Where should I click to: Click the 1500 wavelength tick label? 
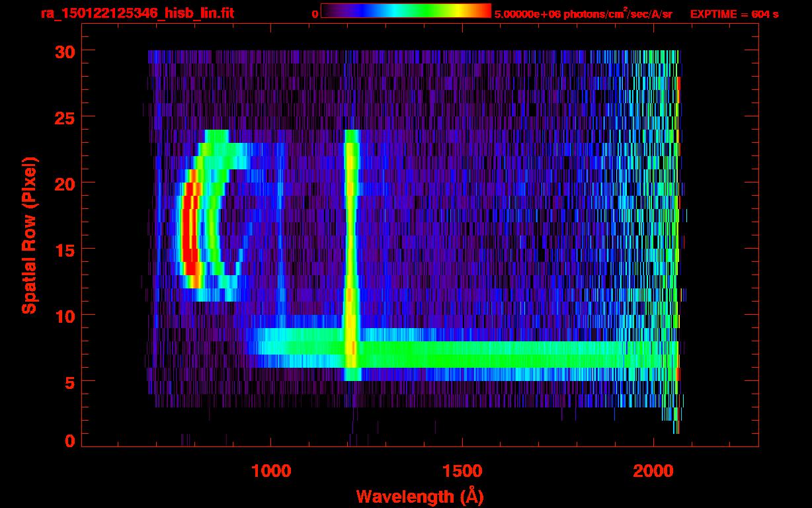click(462, 471)
